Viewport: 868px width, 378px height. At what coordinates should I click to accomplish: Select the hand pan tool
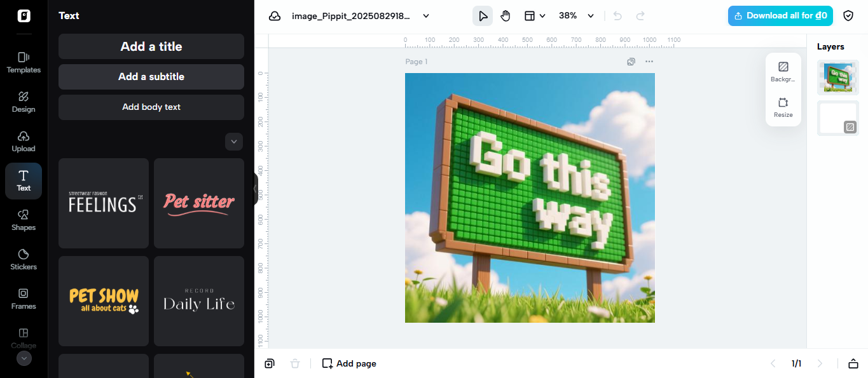tap(506, 16)
